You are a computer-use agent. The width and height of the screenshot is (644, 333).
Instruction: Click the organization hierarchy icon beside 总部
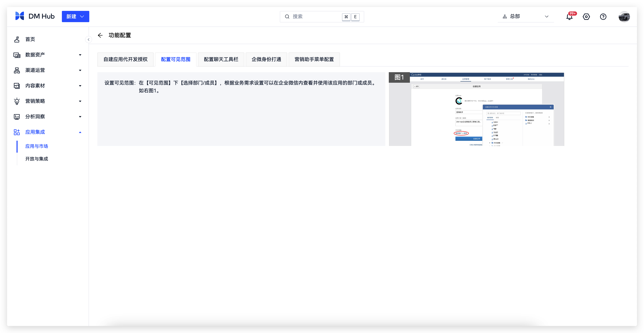click(504, 17)
